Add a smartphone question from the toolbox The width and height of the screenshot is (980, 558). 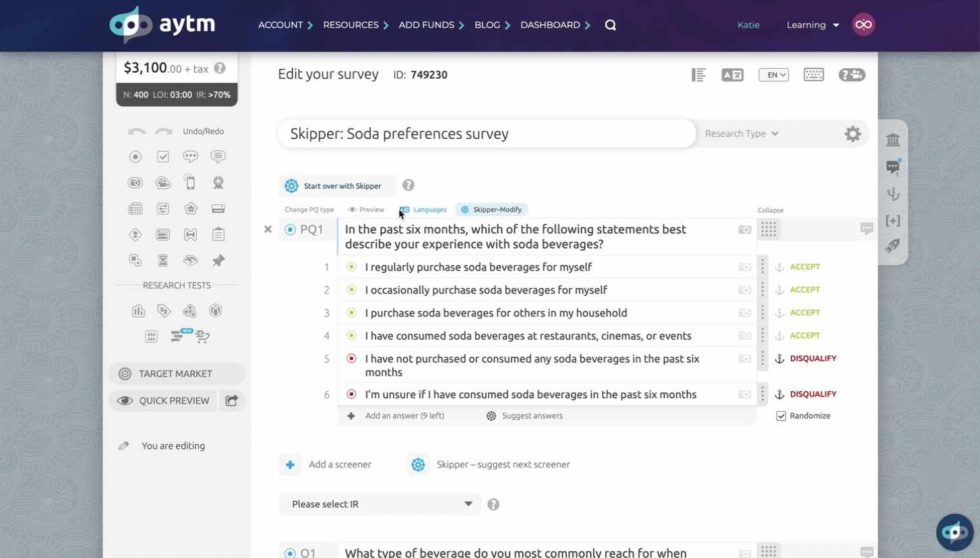tap(191, 183)
